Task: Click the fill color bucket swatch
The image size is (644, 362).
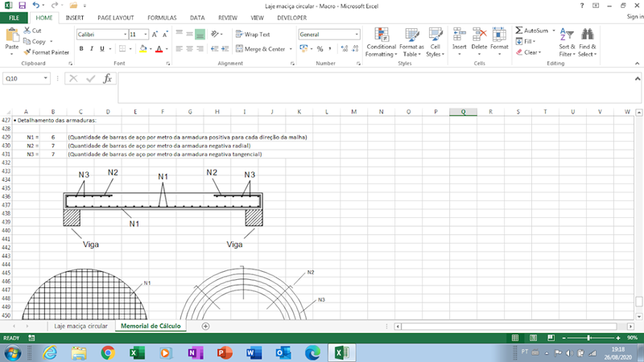Action: click(x=143, y=49)
